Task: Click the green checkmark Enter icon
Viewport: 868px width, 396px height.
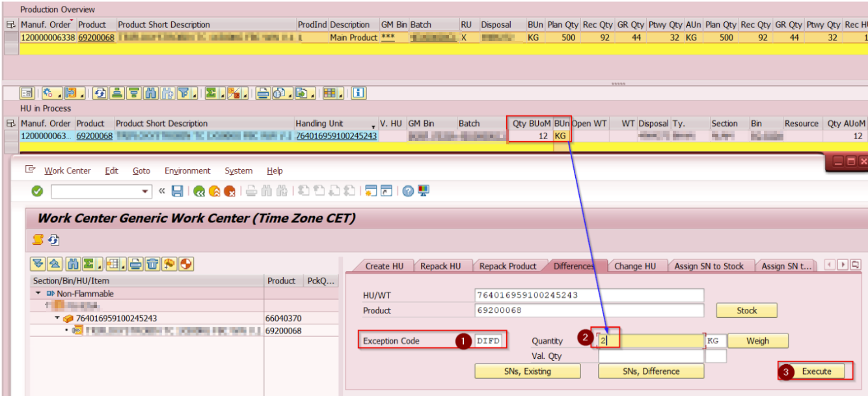Action: 37,191
